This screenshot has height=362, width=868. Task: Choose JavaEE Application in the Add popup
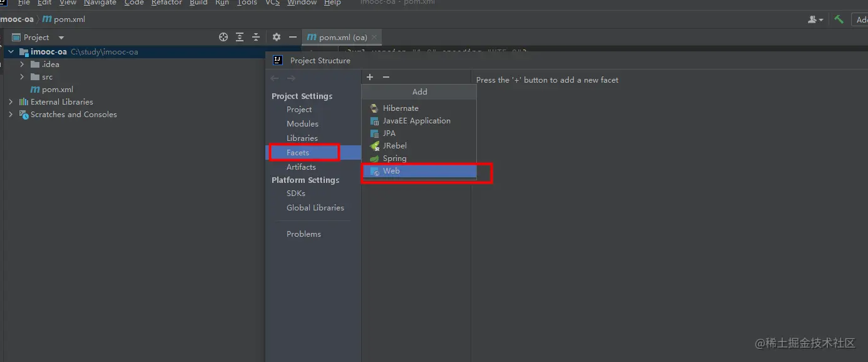click(x=419, y=121)
